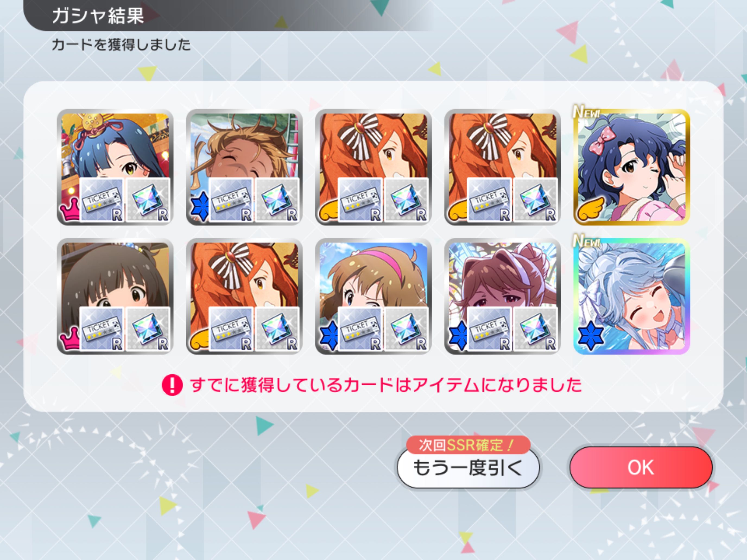Select bottom-row orange-haired card with striped bow
747x560 pixels.
pos(244,296)
